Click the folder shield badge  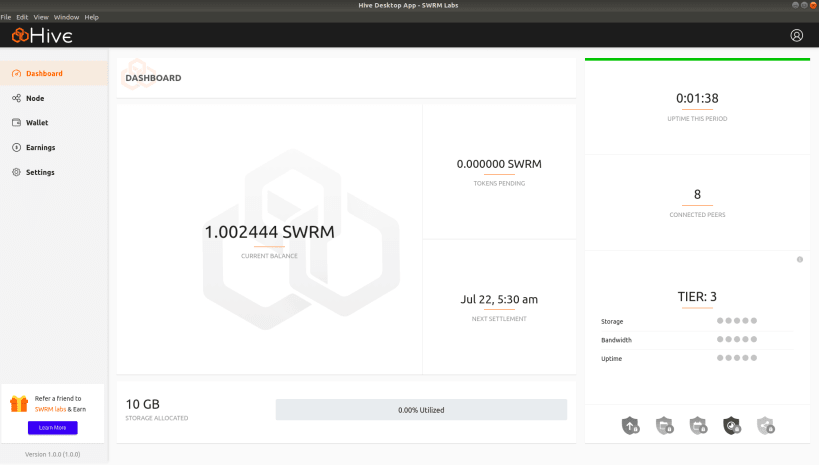tap(664, 426)
